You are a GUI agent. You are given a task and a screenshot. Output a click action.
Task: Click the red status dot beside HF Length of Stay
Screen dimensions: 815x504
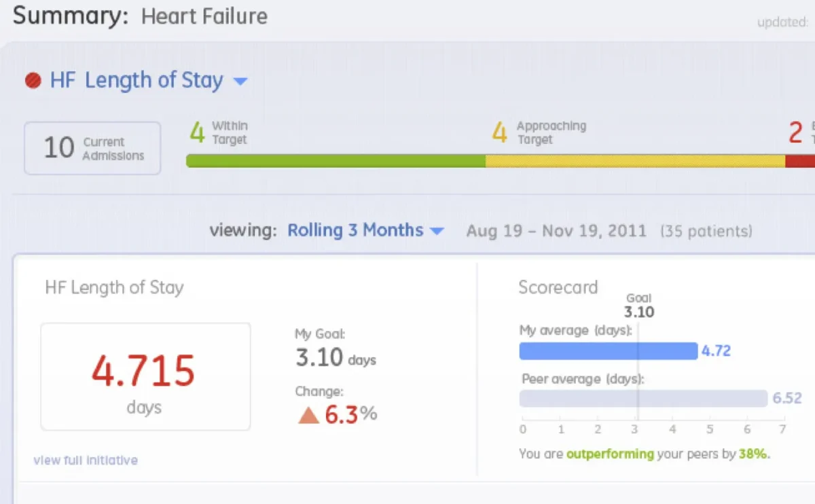(x=33, y=81)
